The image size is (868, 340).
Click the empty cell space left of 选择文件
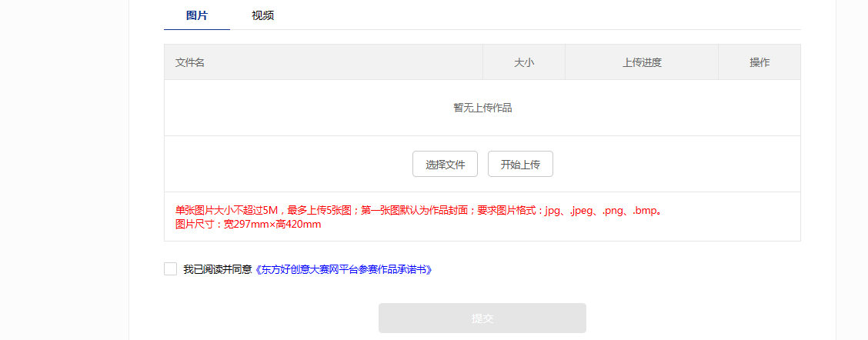(292, 164)
